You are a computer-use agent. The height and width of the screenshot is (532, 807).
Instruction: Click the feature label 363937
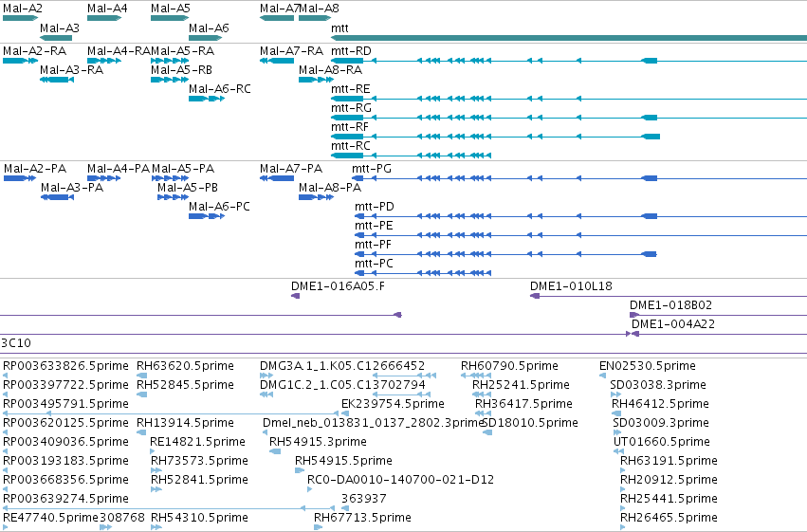pos(364,500)
